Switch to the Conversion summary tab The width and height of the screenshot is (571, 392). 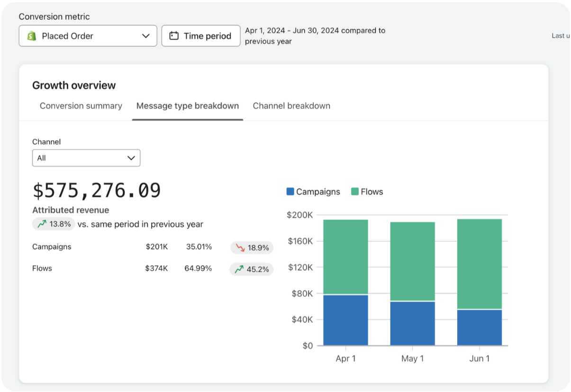pyautogui.click(x=81, y=106)
